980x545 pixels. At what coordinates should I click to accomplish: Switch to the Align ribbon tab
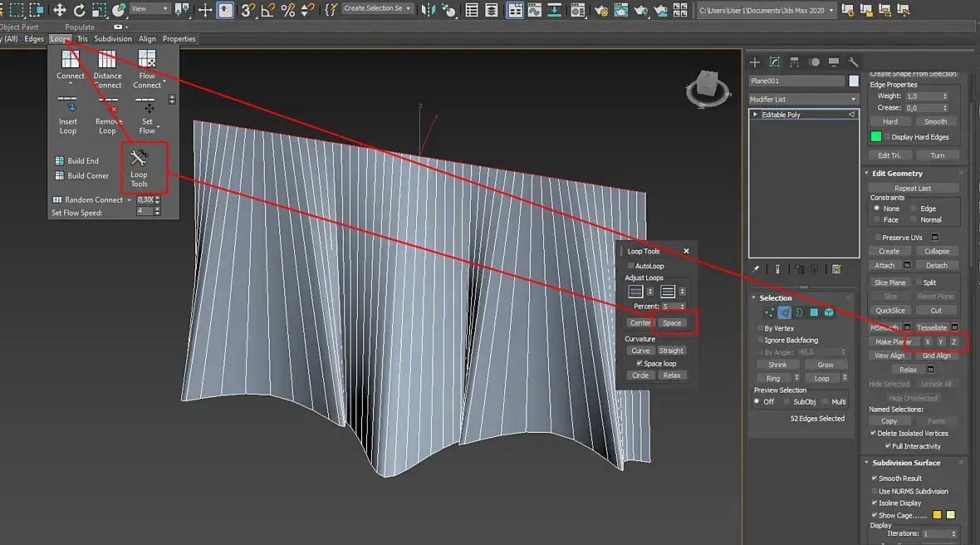click(x=147, y=39)
